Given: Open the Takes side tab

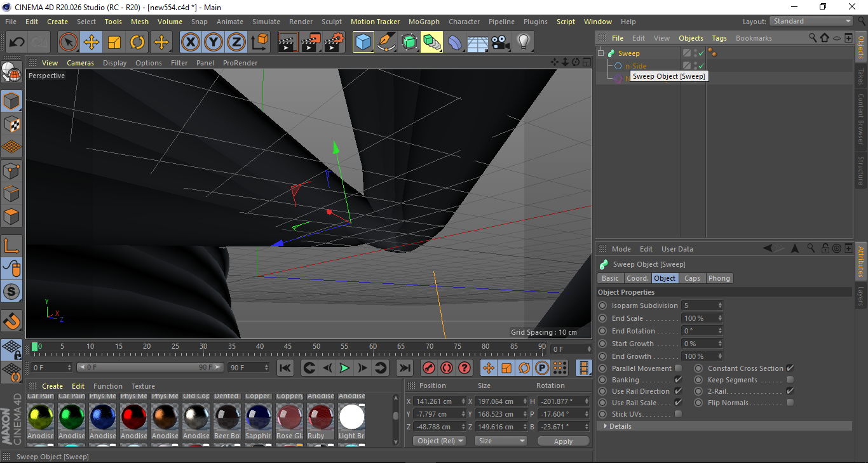Looking at the screenshot, I should coord(861,76).
